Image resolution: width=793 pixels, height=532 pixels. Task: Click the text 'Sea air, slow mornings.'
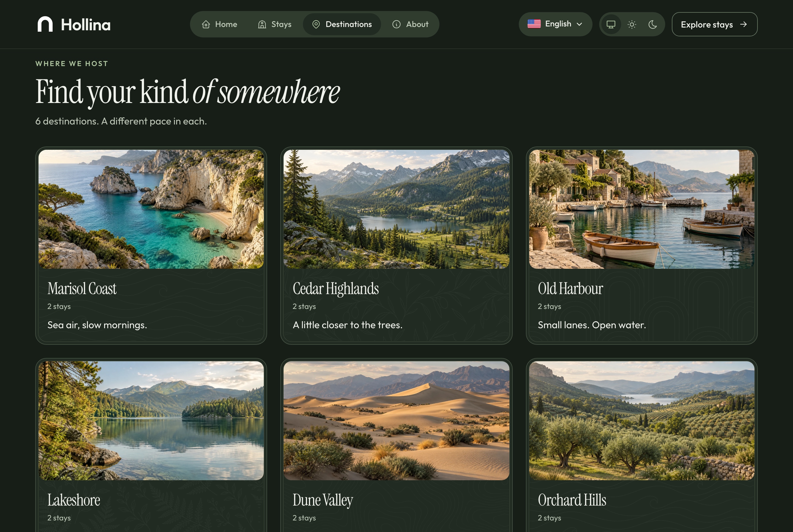tap(97, 325)
